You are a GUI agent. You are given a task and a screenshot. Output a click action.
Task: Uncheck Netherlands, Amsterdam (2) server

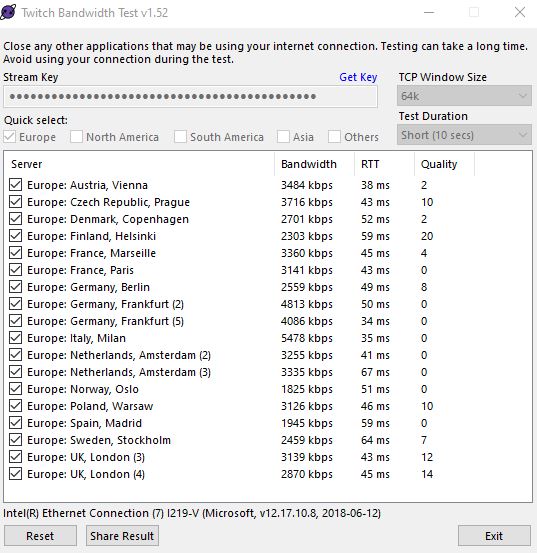pos(16,354)
